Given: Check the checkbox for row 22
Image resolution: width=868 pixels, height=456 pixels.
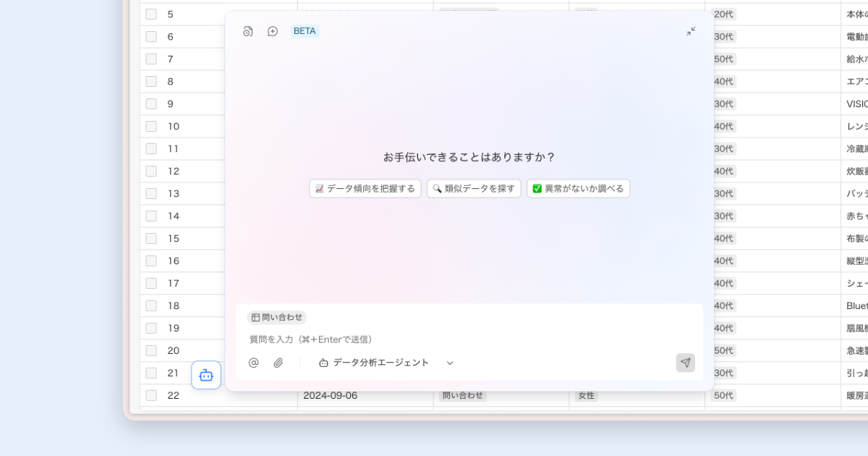Looking at the screenshot, I should 151,395.
